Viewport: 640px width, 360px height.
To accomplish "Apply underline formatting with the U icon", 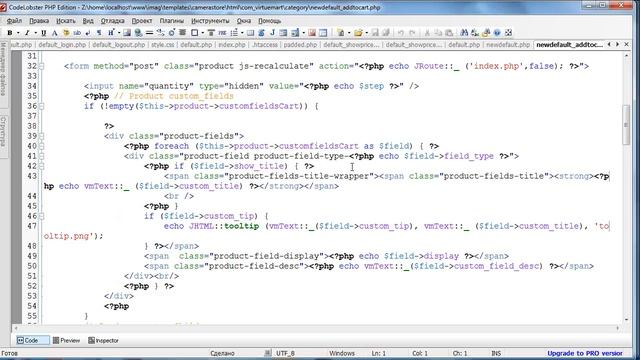I will [43, 33].
